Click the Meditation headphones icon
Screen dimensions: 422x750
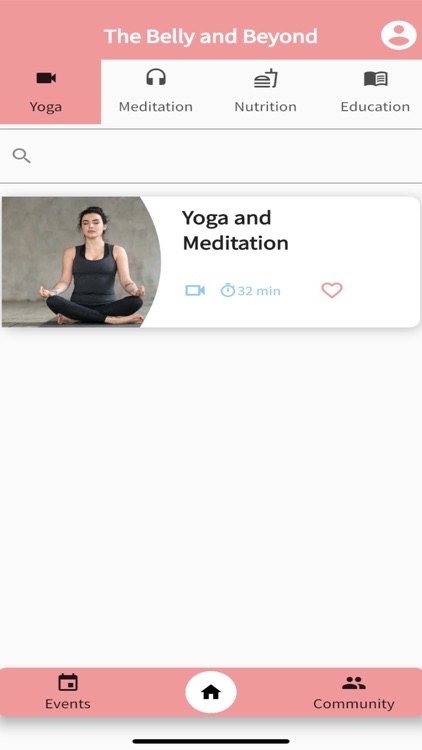click(x=156, y=77)
